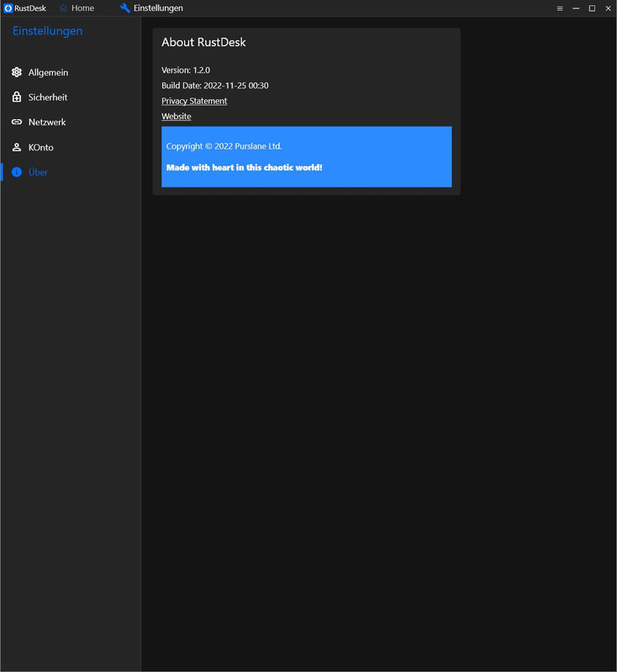The height and width of the screenshot is (672, 617).
Task: Click the RustDesk logo icon in title bar
Action: tap(8, 8)
